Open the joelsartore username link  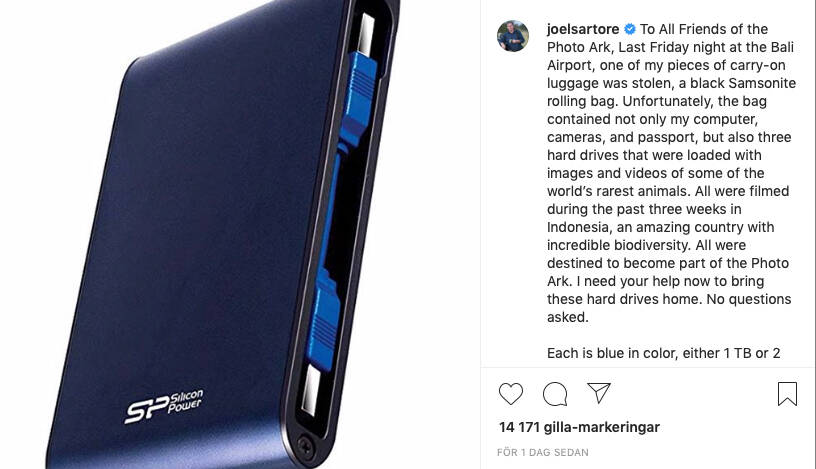(x=583, y=29)
